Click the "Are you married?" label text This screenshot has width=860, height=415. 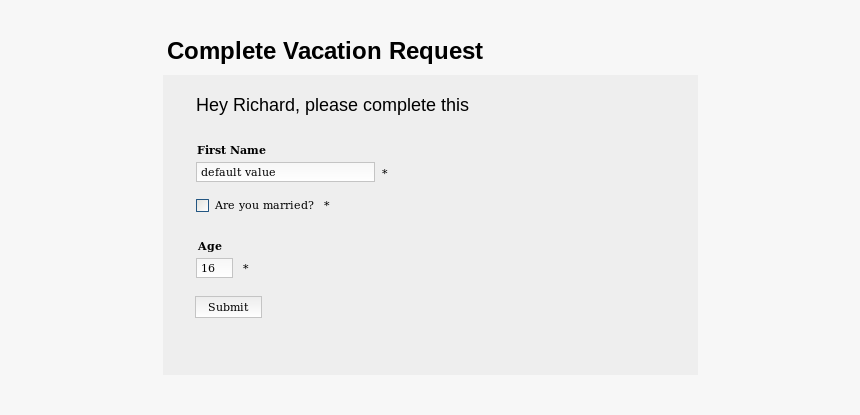point(264,206)
